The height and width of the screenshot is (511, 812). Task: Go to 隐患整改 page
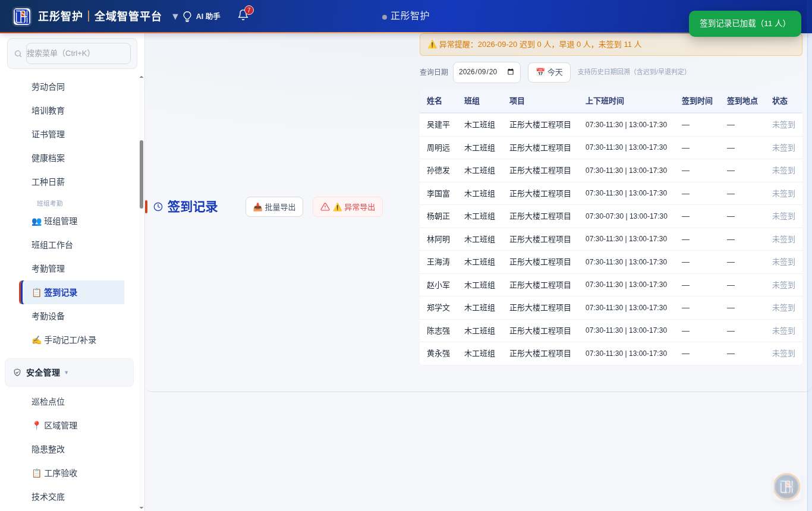coord(48,449)
